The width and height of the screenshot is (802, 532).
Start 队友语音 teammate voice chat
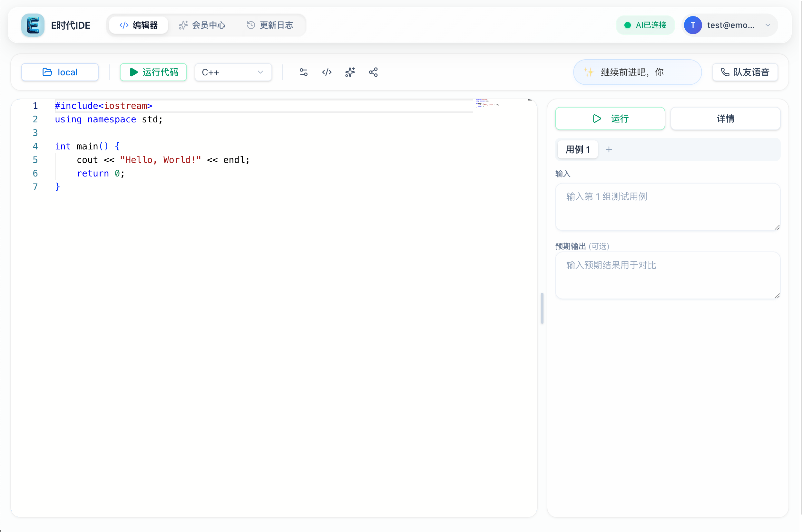point(745,72)
